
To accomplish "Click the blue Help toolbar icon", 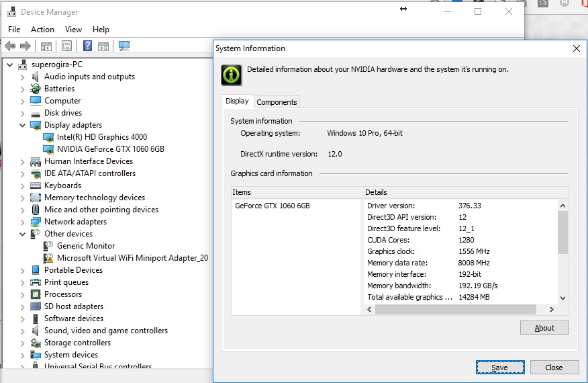I will [x=87, y=46].
